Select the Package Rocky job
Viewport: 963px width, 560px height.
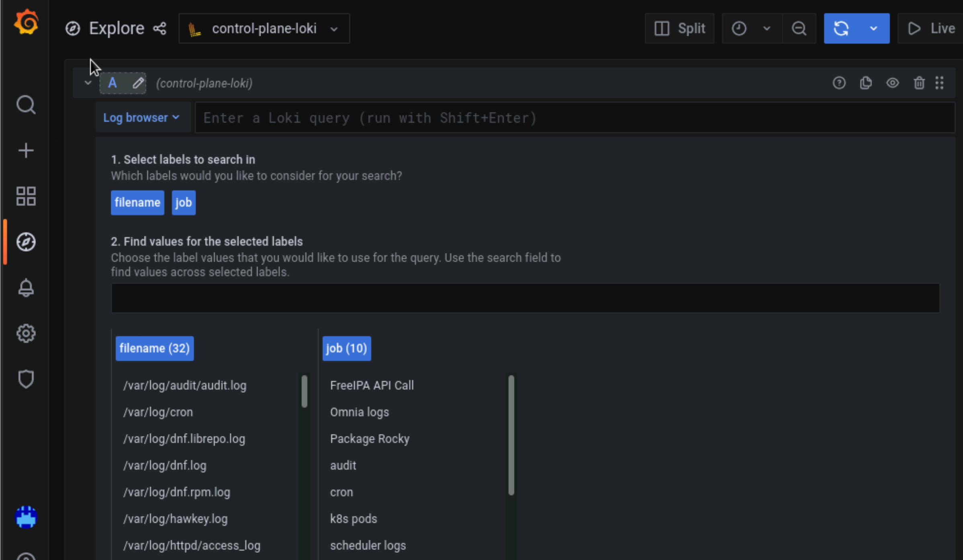(x=370, y=439)
